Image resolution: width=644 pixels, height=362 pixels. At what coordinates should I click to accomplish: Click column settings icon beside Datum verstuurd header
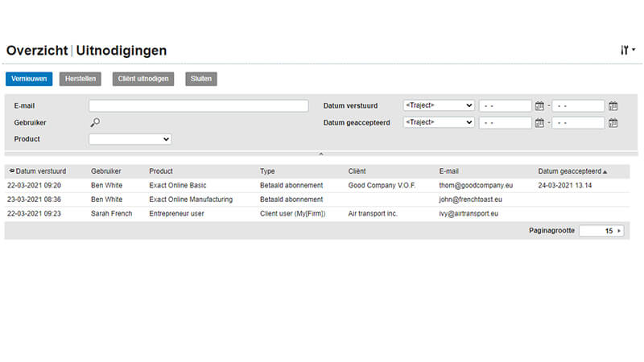pyautogui.click(x=11, y=171)
